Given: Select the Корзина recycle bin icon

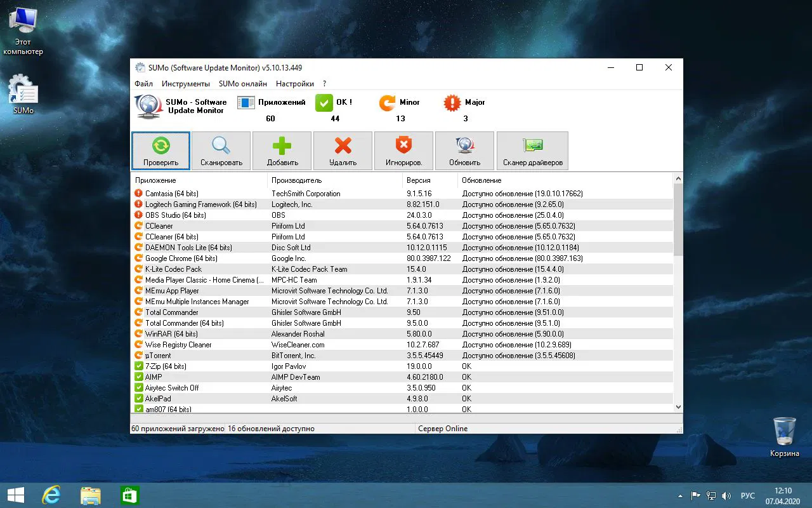Looking at the screenshot, I should click(x=785, y=437).
